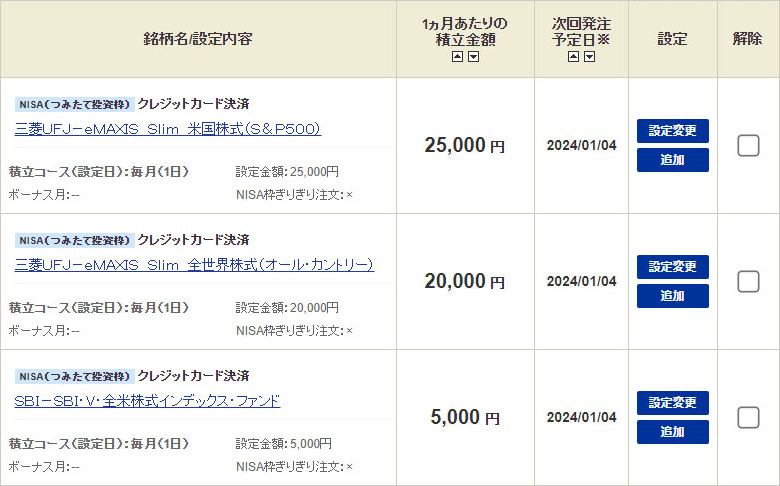Sort monthly amount ascending with the up arrow

[x=457, y=57]
